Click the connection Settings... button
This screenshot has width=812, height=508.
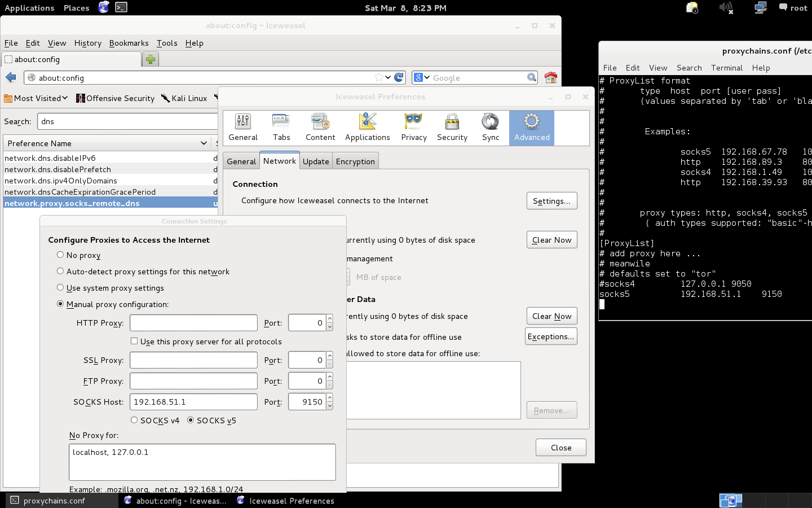[x=551, y=201]
